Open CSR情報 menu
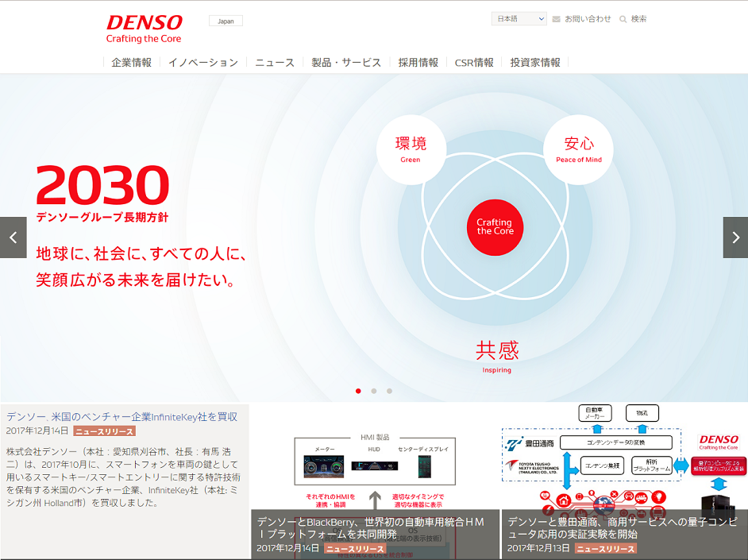The image size is (748, 560). click(474, 63)
